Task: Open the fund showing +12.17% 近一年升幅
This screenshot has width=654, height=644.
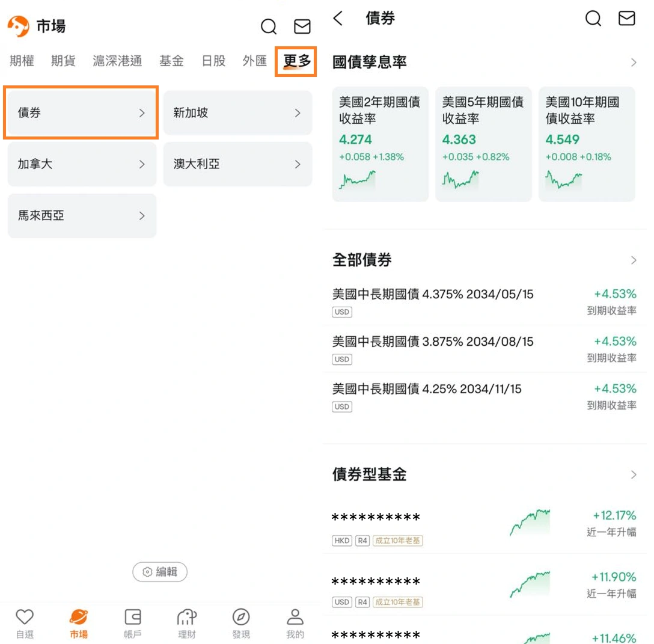Action: (484, 527)
